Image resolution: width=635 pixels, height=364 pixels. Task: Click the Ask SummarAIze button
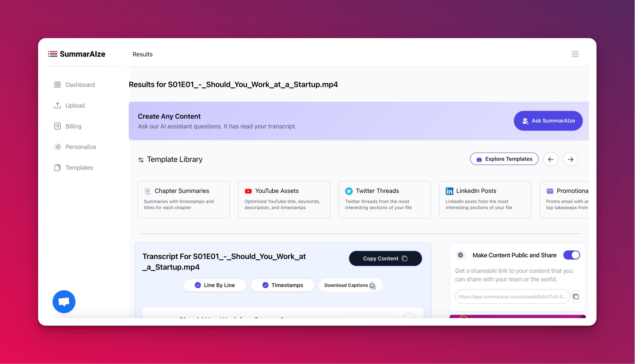click(548, 121)
